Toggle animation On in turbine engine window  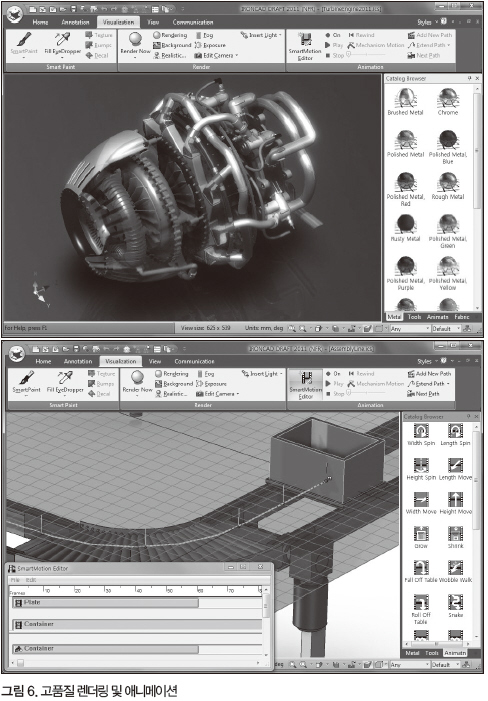(333, 35)
